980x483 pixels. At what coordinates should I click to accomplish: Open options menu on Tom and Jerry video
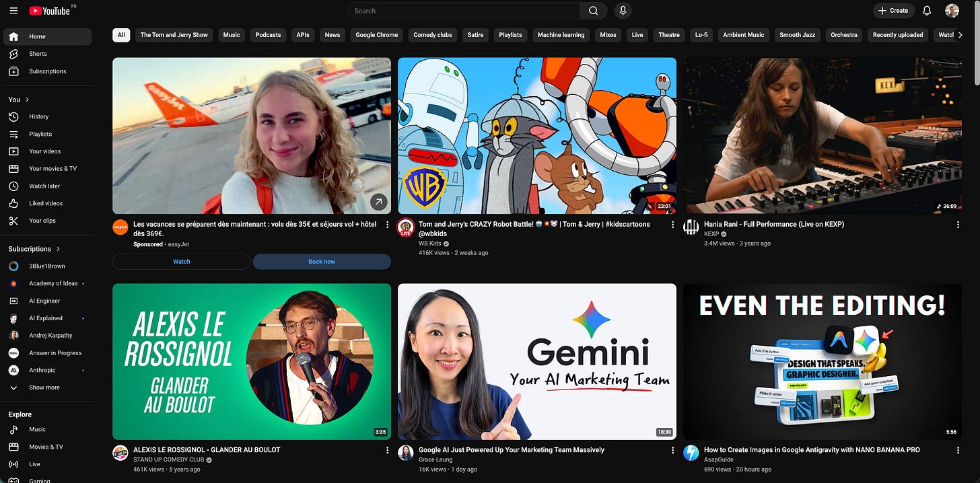coord(672,224)
